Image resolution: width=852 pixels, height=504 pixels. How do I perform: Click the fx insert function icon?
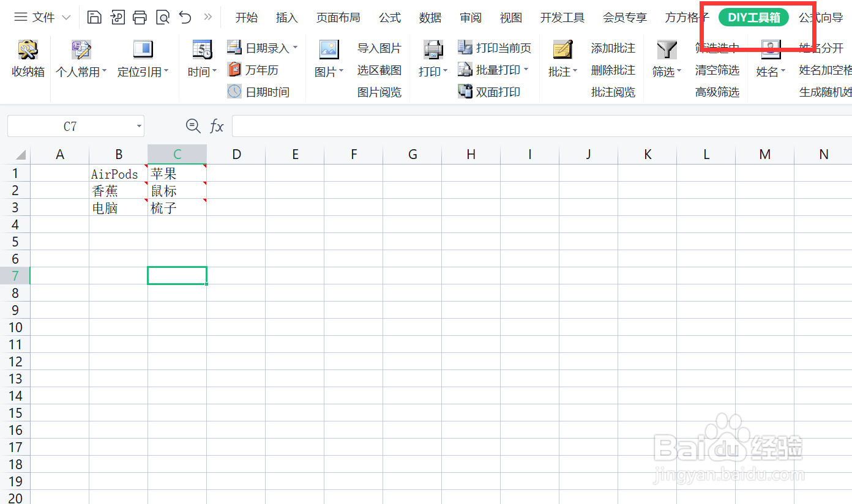217,127
